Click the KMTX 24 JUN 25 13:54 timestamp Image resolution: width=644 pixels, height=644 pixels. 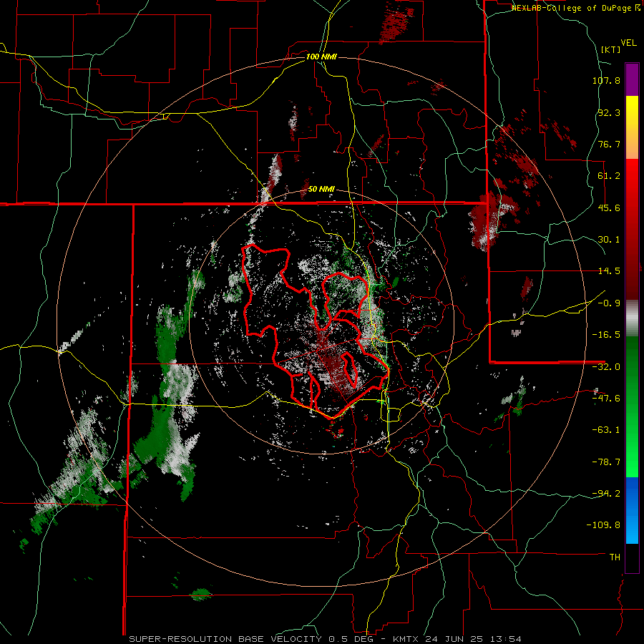pos(457,639)
